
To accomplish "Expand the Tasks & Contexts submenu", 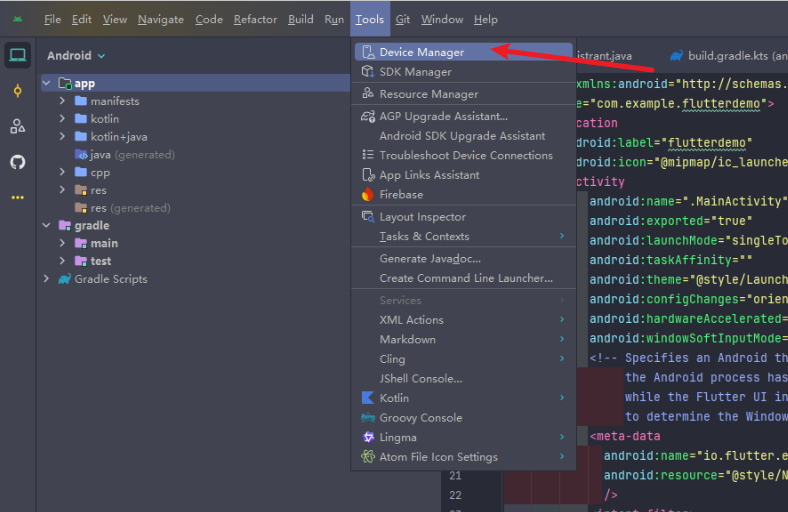I will (x=424, y=236).
